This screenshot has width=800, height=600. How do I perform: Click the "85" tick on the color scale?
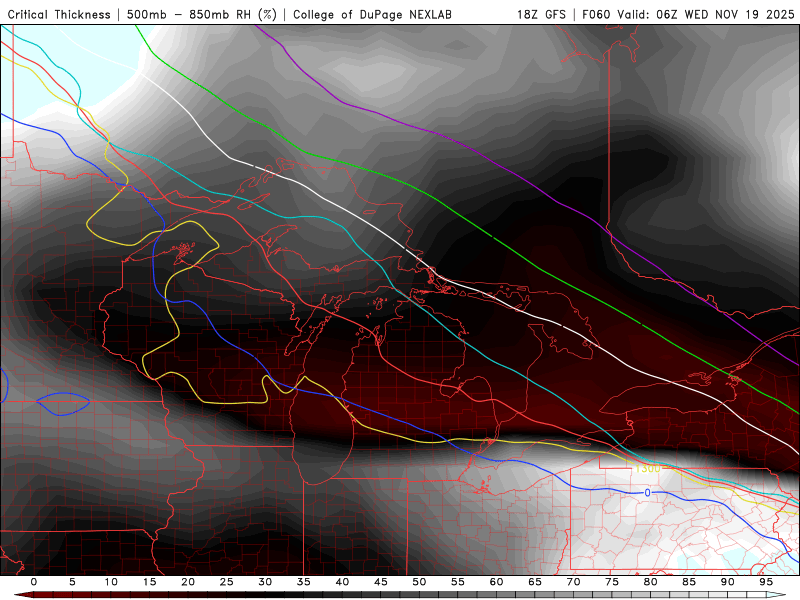point(689,582)
